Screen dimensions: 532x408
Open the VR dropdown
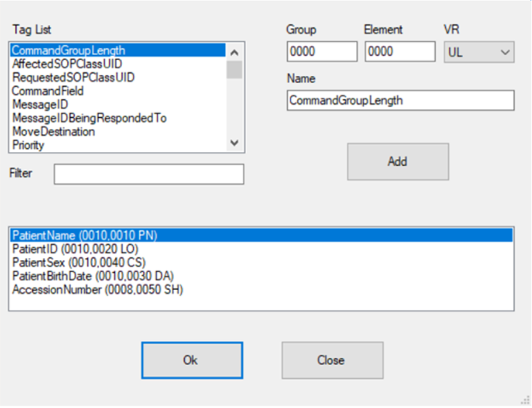tap(479, 52)
